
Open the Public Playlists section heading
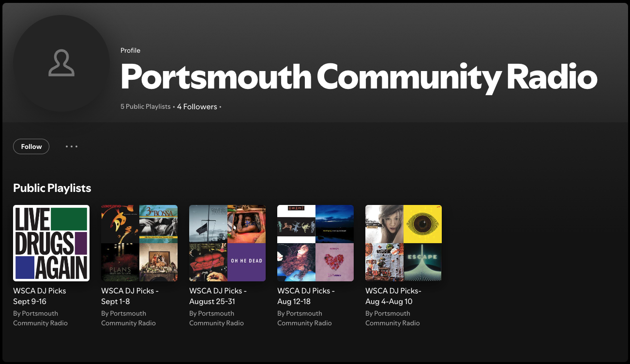point(52,188)
